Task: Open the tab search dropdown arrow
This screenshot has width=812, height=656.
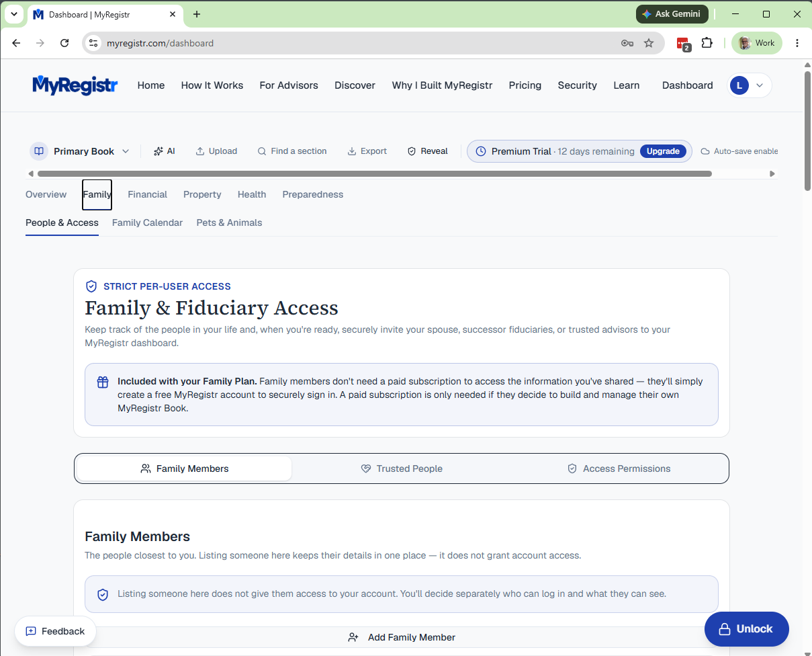Action: click(x=14, y=14)
